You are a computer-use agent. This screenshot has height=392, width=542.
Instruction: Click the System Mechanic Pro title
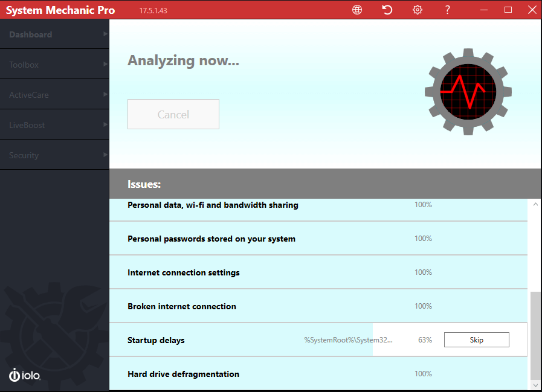[60, 10]
